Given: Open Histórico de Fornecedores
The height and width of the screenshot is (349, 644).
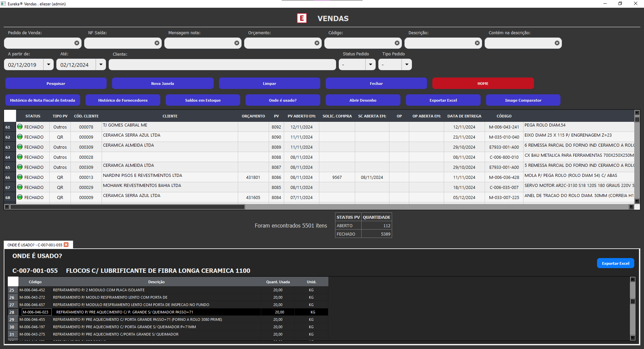Looking at the screenshot, I should point(123,100).
